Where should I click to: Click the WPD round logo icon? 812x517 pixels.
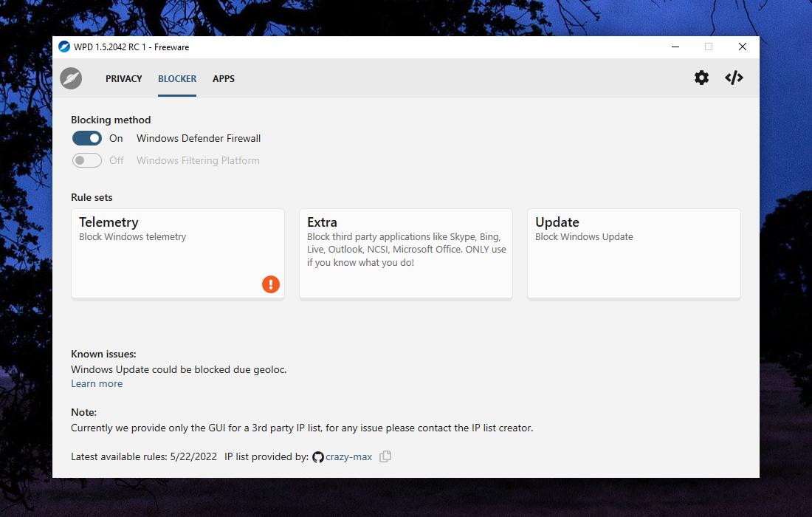(71, 78)
